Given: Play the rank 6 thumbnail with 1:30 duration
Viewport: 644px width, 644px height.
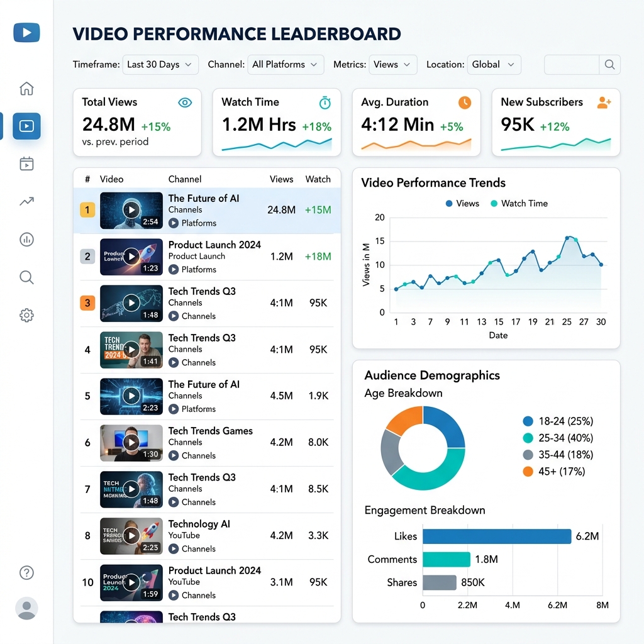Looking at the screenshot, I should pos(131,443).
